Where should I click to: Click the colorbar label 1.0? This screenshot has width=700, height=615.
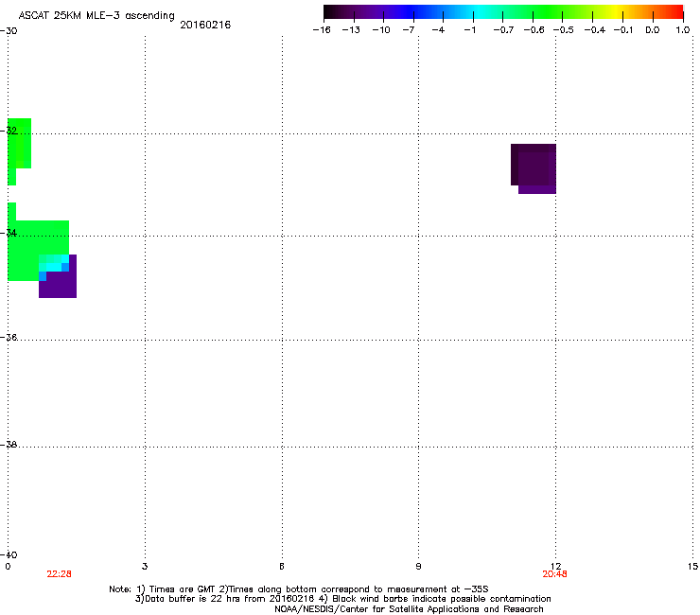click(x=683, y=30)
